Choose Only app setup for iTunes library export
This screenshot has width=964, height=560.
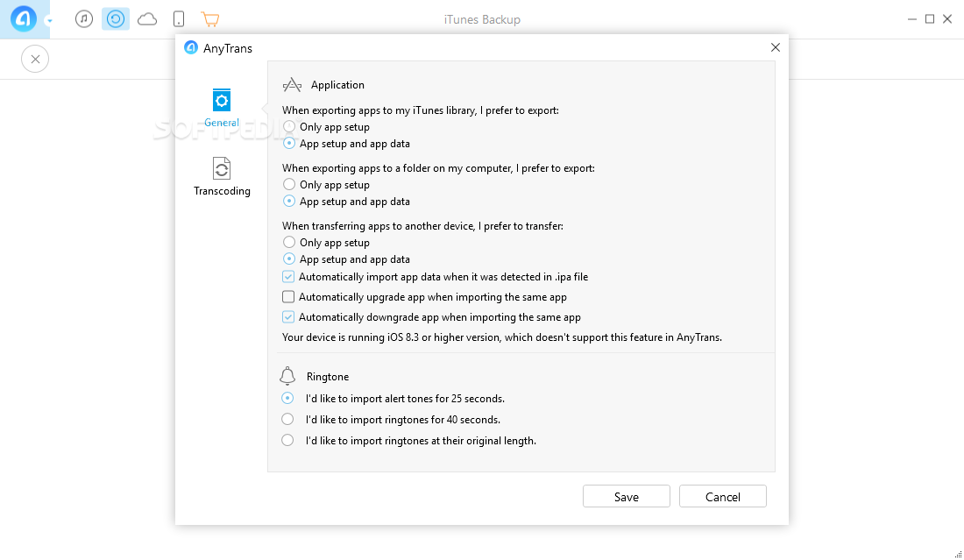pyautogui.click(x=289, y=126)
